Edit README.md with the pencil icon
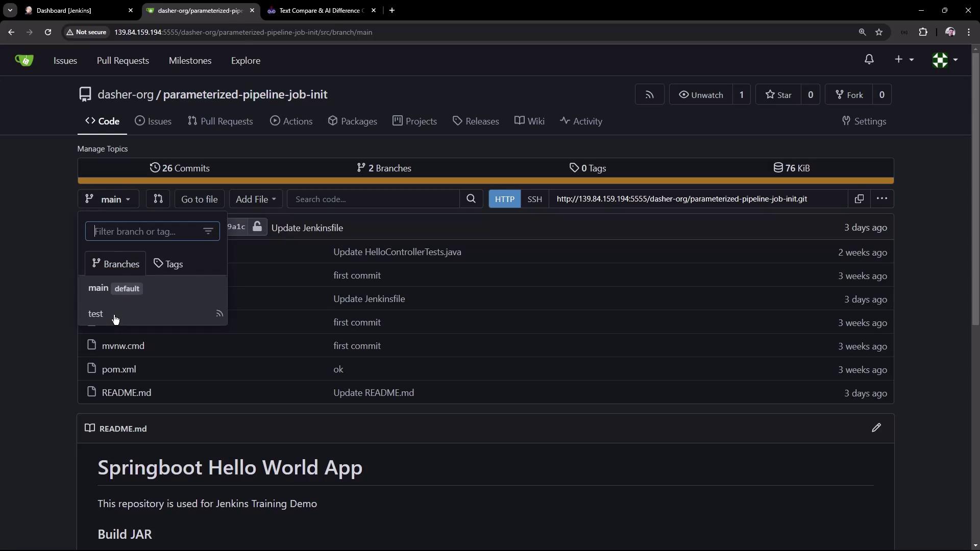This screenshot has width=980, height=551. pos(876,428)
